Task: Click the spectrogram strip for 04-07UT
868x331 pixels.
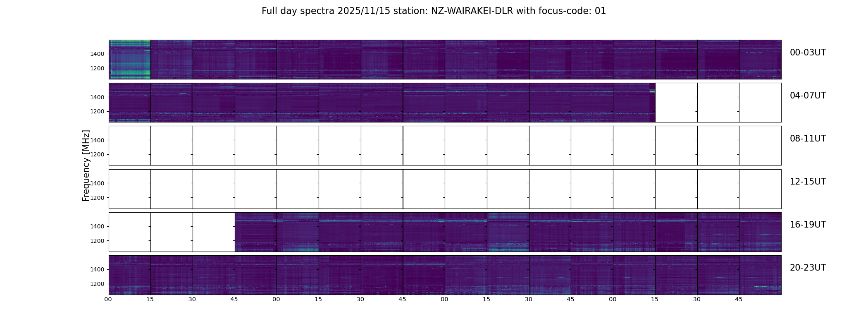Action: click(x=445, y=103)
